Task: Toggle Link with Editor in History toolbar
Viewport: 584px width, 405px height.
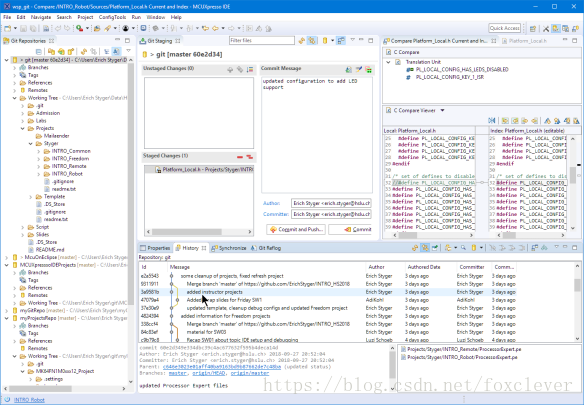Action: (x=425, y=248)
